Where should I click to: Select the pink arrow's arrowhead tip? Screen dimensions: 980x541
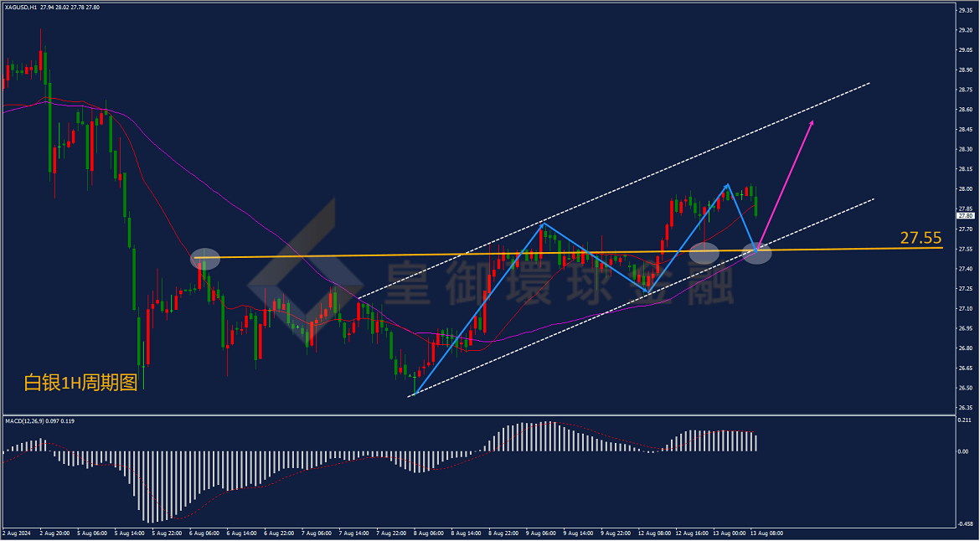point(812,121)
